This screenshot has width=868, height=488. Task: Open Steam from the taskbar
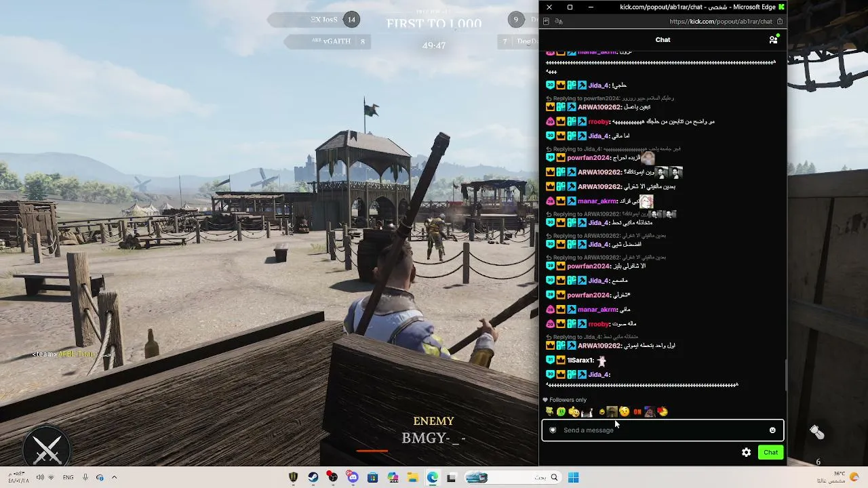pyautogui.click(x=313, y=478)
